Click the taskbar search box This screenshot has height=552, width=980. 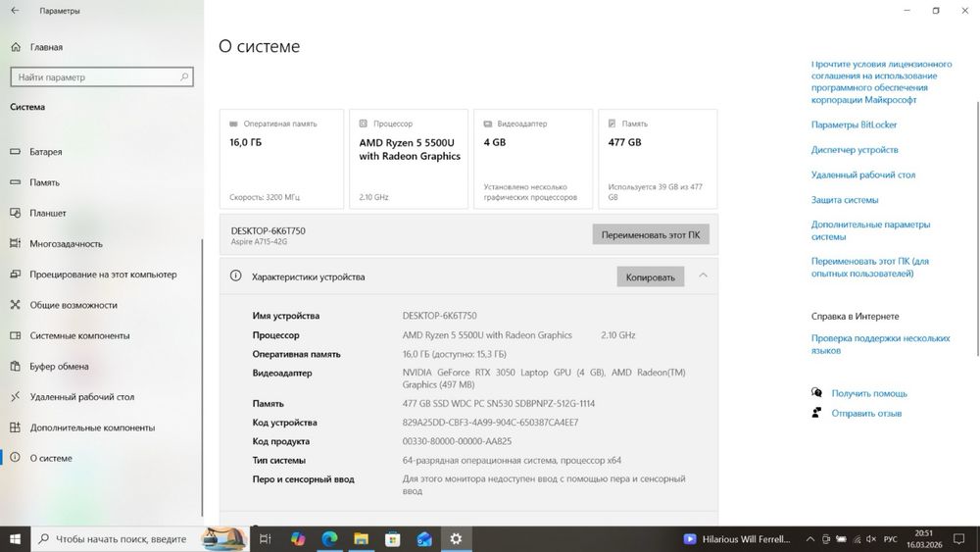point(140,539)
